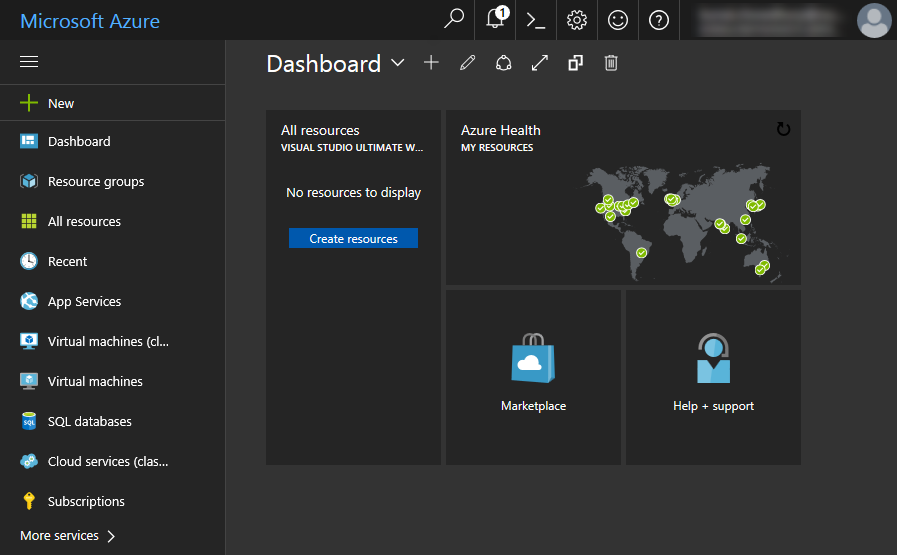The width and height of the screenshot is (897, 555).
Task: Expand More services chevron
Action: click(112, 536)
